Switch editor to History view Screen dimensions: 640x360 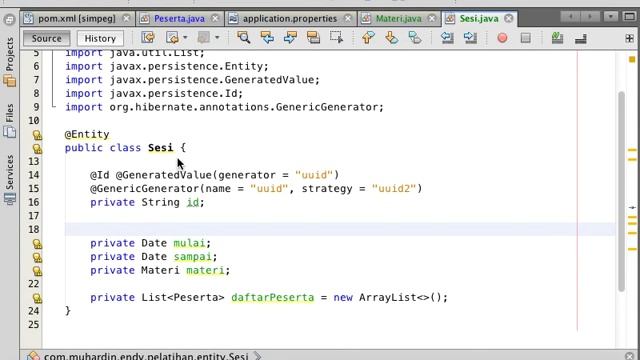click(x=100, y=38)
